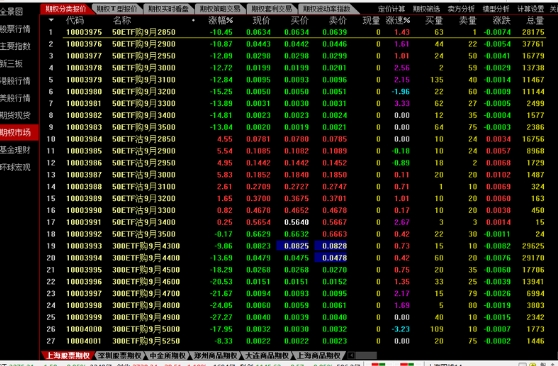Open 期货现货 in the sidebar
The height and width of the screenshot is (366, 558).
pyautogui.click(x=15, y=115)
